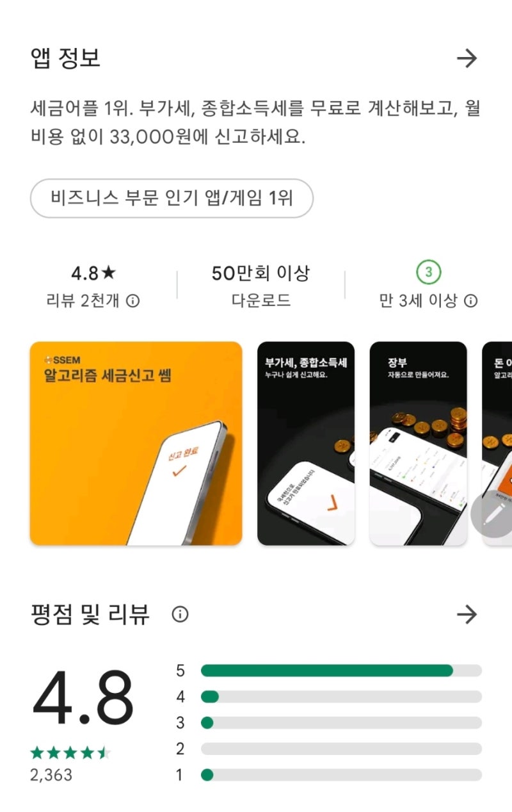Open the 앱 정보 section header
Viewport: 512px width, 812px height.
point(65,59)
